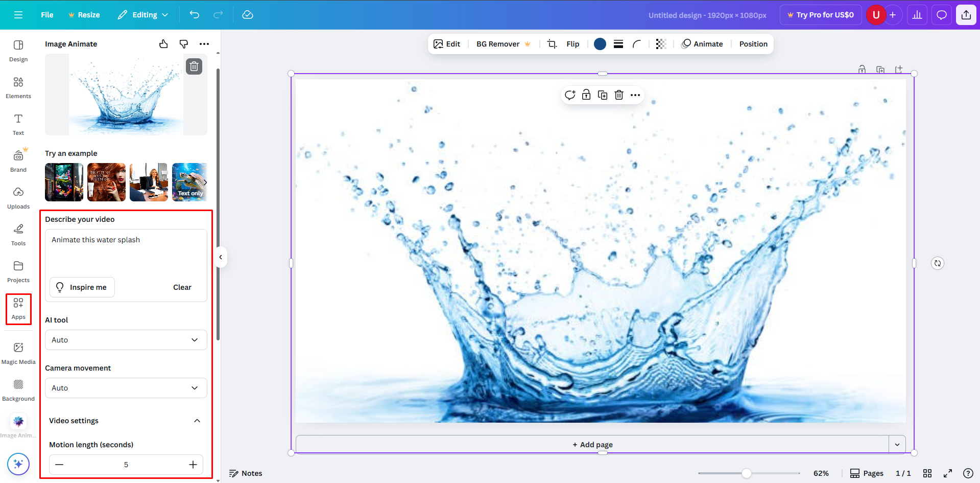Open the Editing mode dropdown
This screenshot has width=980, height=483.
(x=142, y=15)
